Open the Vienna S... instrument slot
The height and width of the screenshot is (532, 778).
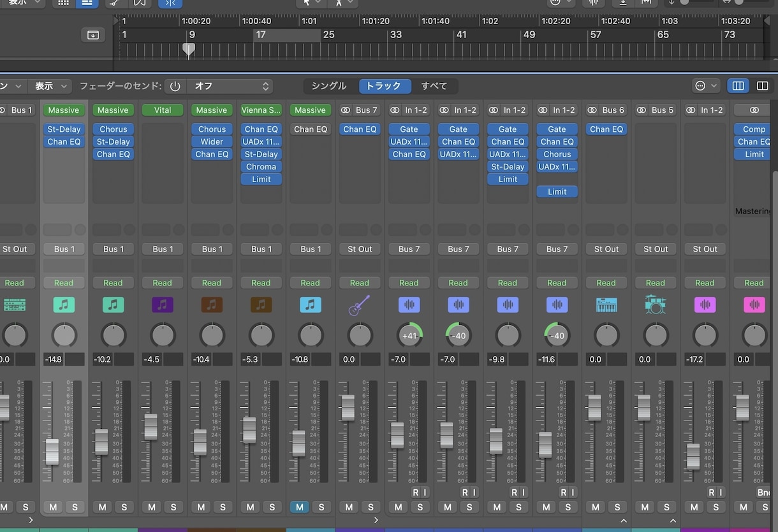pos(261,110)
